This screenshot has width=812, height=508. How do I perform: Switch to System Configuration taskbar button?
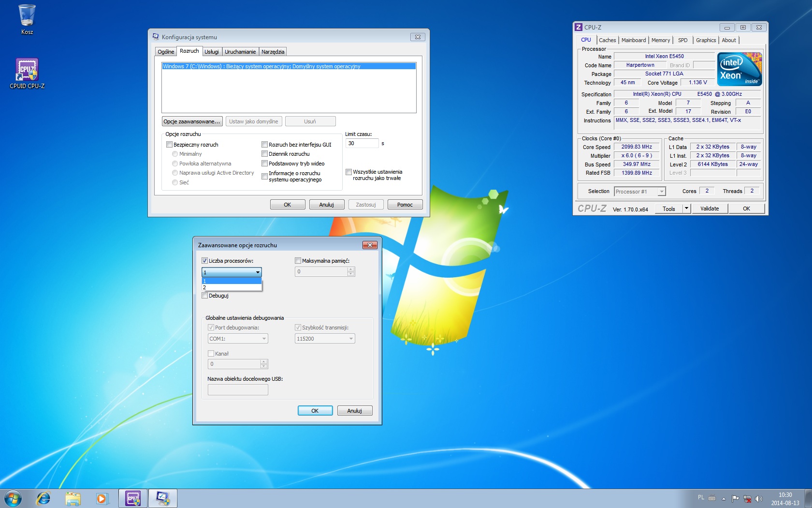(x=163, y=498)
